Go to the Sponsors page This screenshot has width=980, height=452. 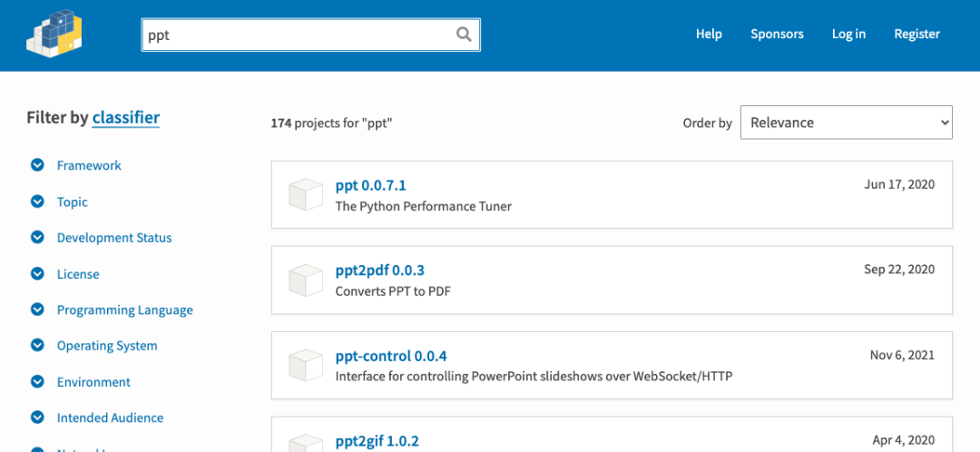click(x=777, y=34)
